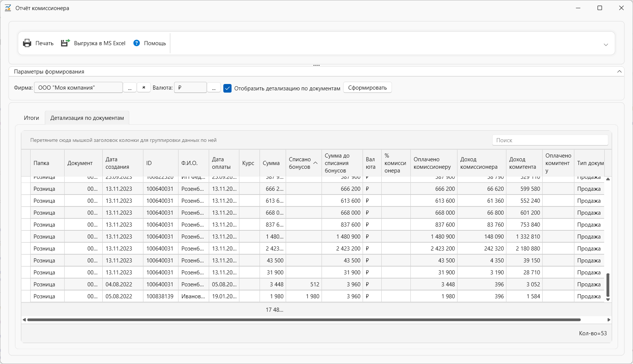Click the total sum 17 48… in the footer
The height and width of the screenshot is (364, 633).
pyautogui.click(x=274, y=310)
